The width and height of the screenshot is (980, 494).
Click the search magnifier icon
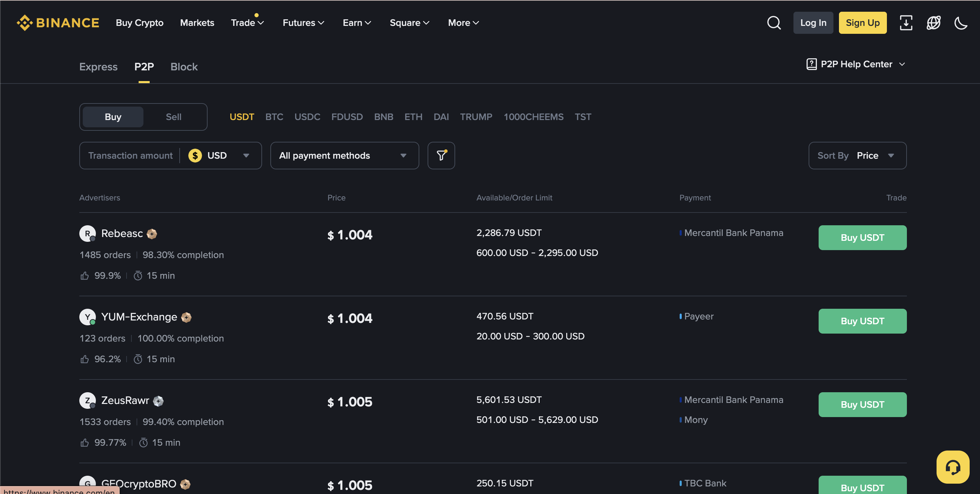click(x=773, y=23)
